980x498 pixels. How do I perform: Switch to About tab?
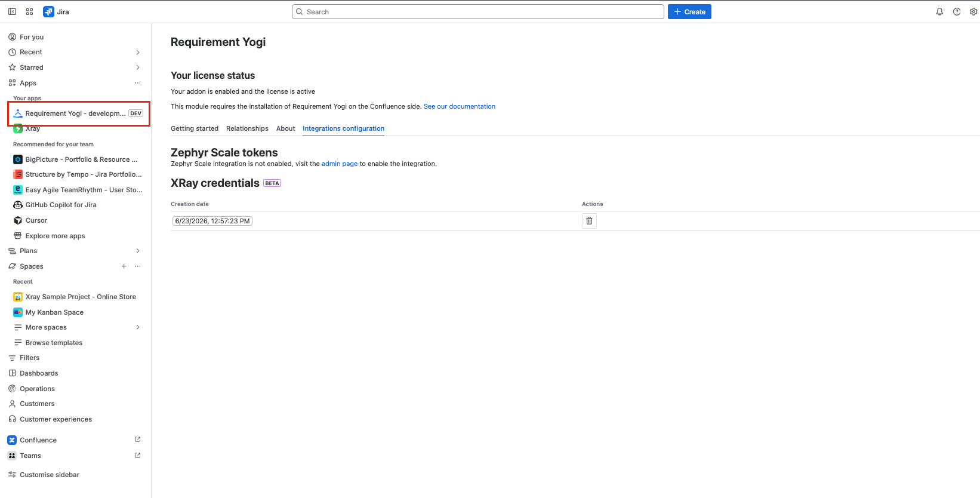click(x=286, y=128)
